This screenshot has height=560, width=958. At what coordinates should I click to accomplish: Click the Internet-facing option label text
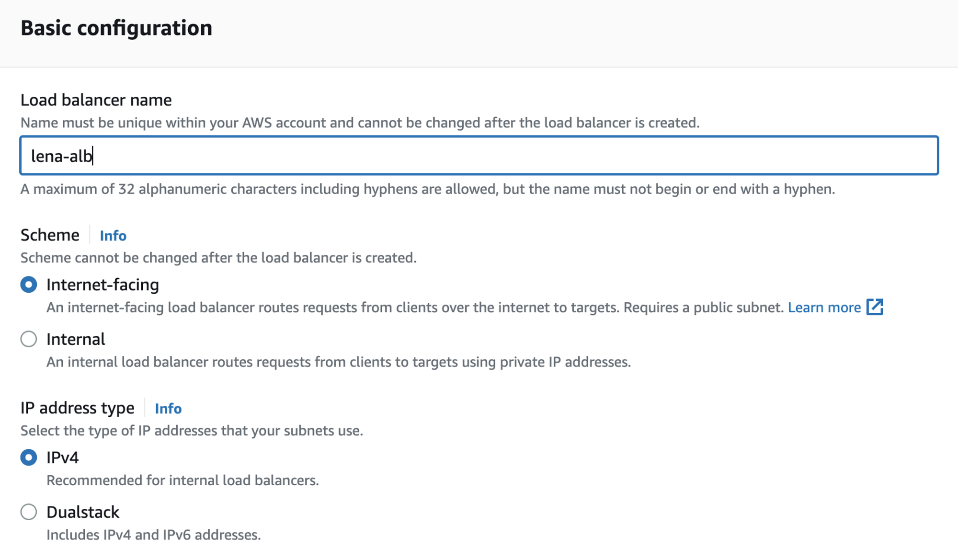[x=103, y=285]
